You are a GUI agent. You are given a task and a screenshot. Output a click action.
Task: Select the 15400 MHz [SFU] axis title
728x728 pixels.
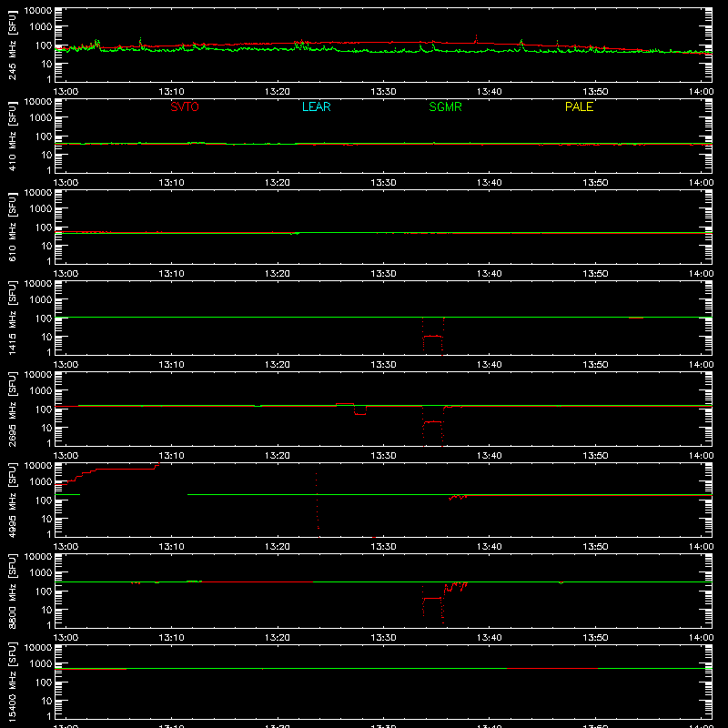click(13, 682)
